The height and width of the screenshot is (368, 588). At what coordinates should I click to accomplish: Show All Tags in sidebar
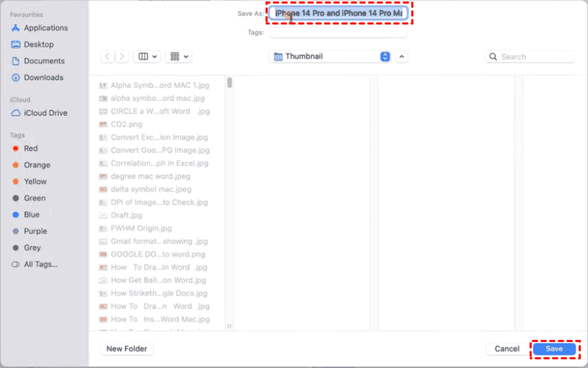pyautogui.click(x=35, y=264)
